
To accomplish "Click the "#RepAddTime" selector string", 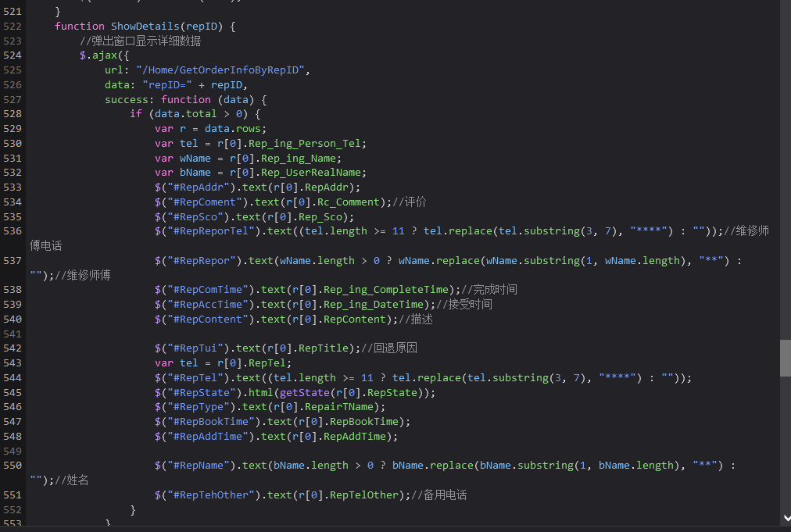I will [208, 437].
